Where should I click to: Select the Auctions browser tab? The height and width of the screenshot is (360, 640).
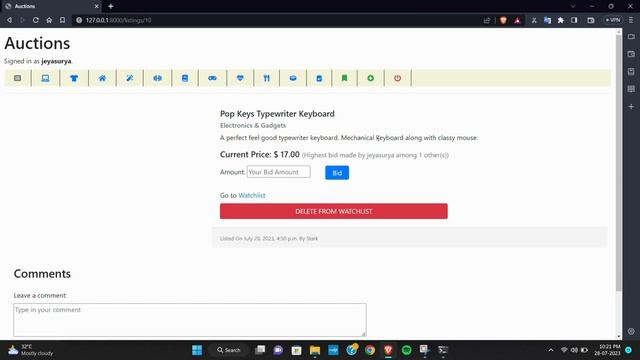[51, 6]
